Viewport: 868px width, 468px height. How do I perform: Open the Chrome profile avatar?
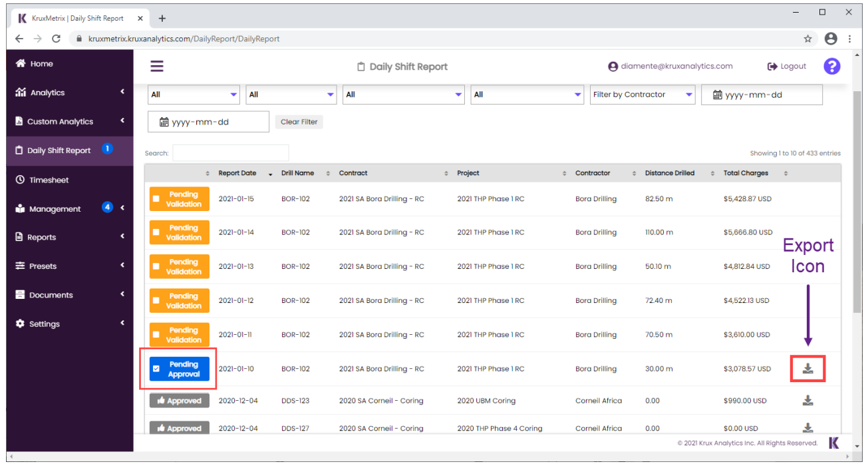pos(831,39)
